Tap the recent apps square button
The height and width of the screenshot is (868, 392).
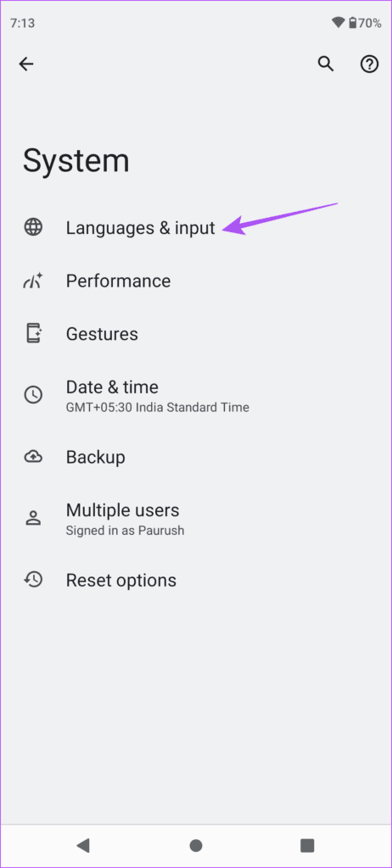307,845
